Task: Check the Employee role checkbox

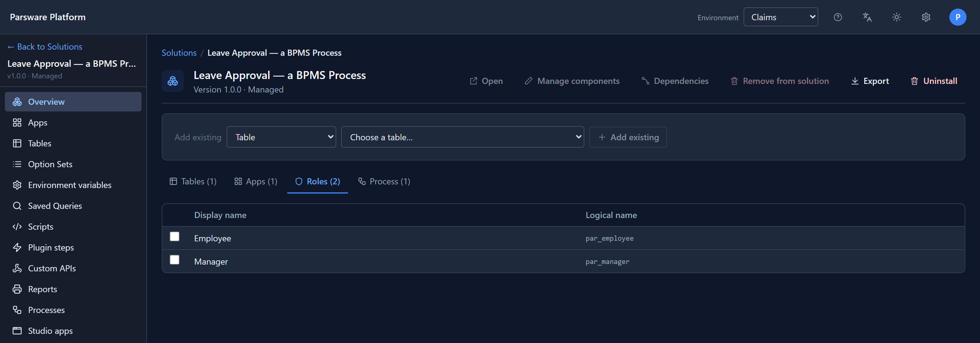Action: tap(175, 236)
